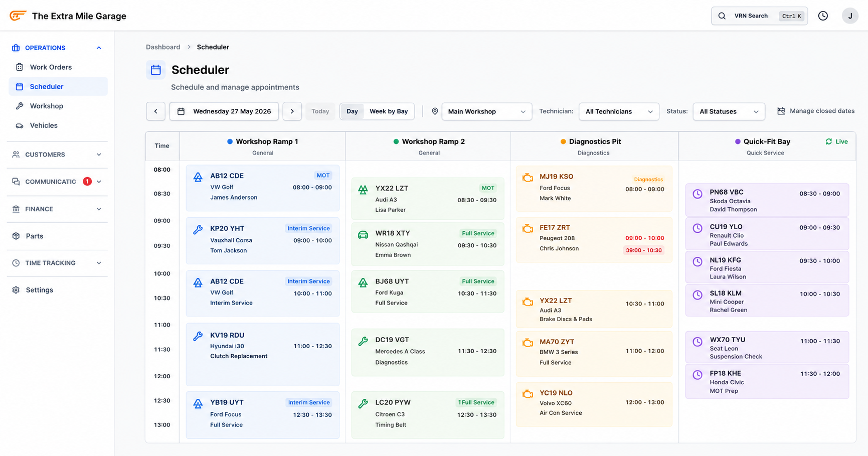This screenshot has height=456, width=868.
Task: Switch to Day view
Action: tap(352, 111)
